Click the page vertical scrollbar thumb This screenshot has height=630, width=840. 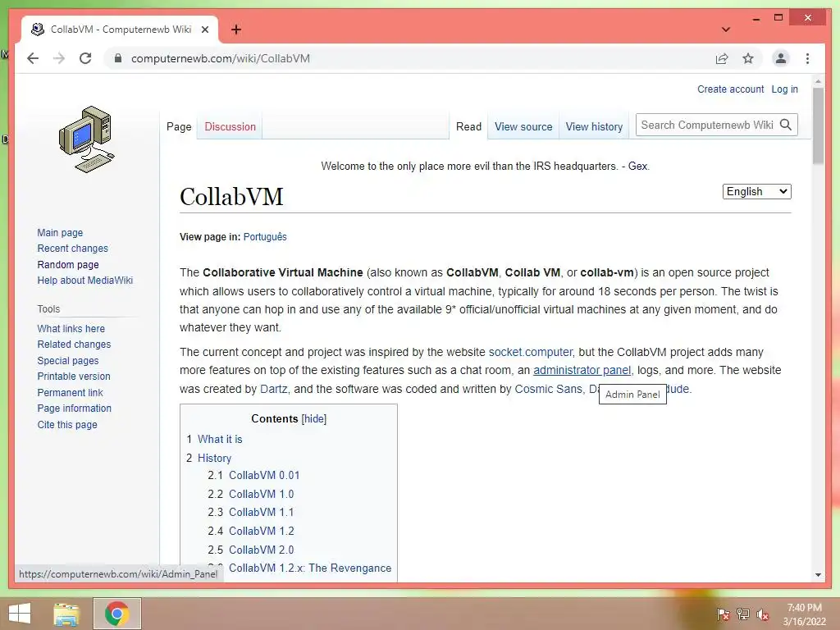coord(818,126)
